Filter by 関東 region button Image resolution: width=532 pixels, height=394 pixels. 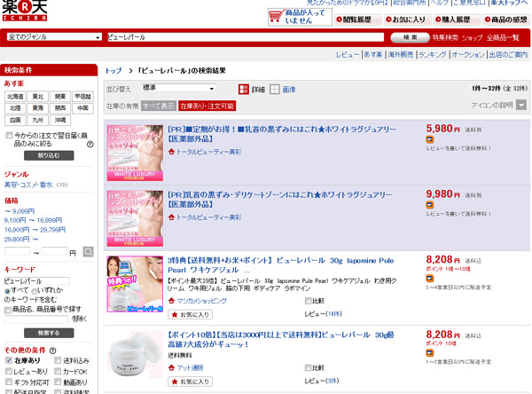[60, 97]
